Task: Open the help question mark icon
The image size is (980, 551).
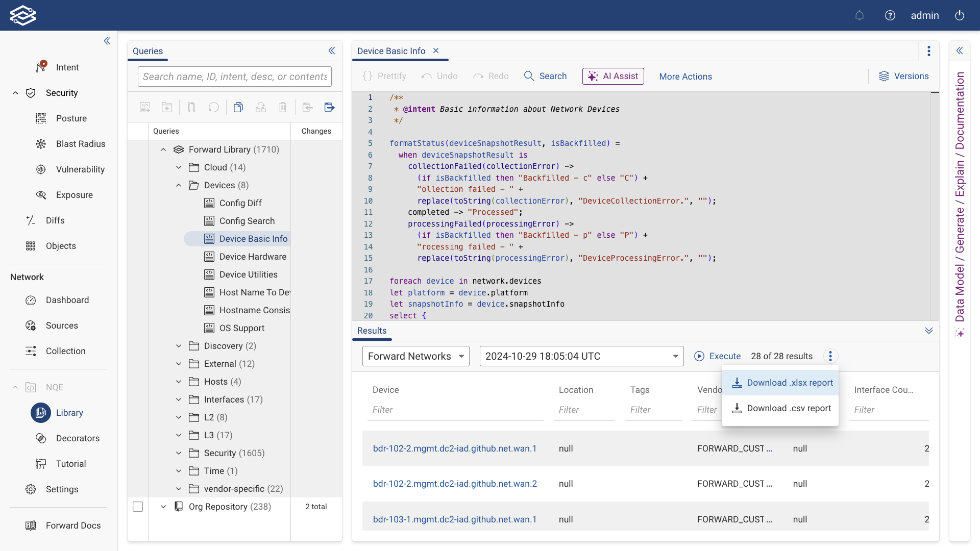Action: 890,15
